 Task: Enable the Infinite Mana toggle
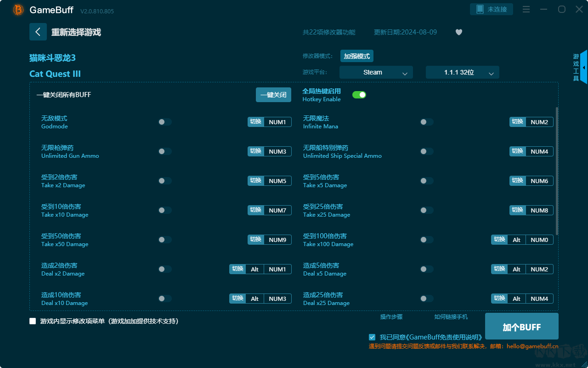click(427, 122)
